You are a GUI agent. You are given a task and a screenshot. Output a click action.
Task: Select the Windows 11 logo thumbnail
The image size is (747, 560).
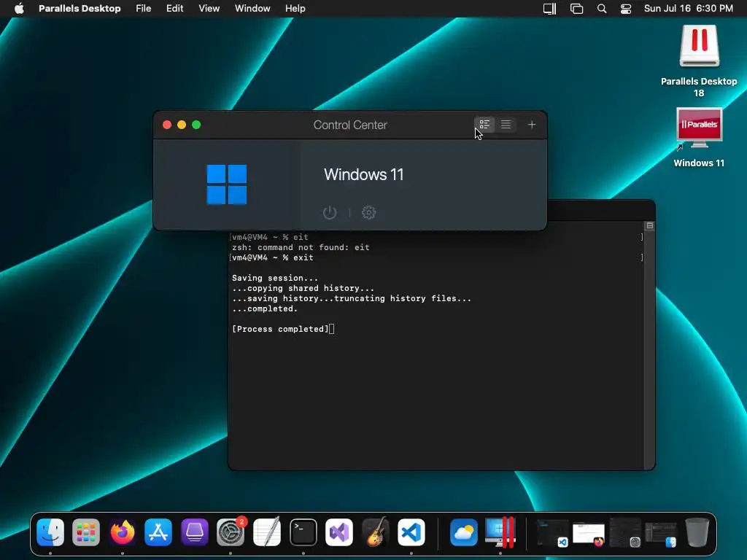tap(227, 184)
